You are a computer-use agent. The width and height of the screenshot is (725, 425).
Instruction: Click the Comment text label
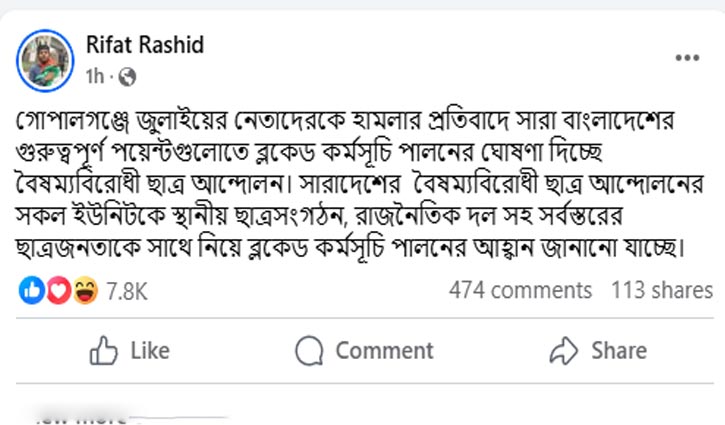pyautogui.click(x=384, y=351)
